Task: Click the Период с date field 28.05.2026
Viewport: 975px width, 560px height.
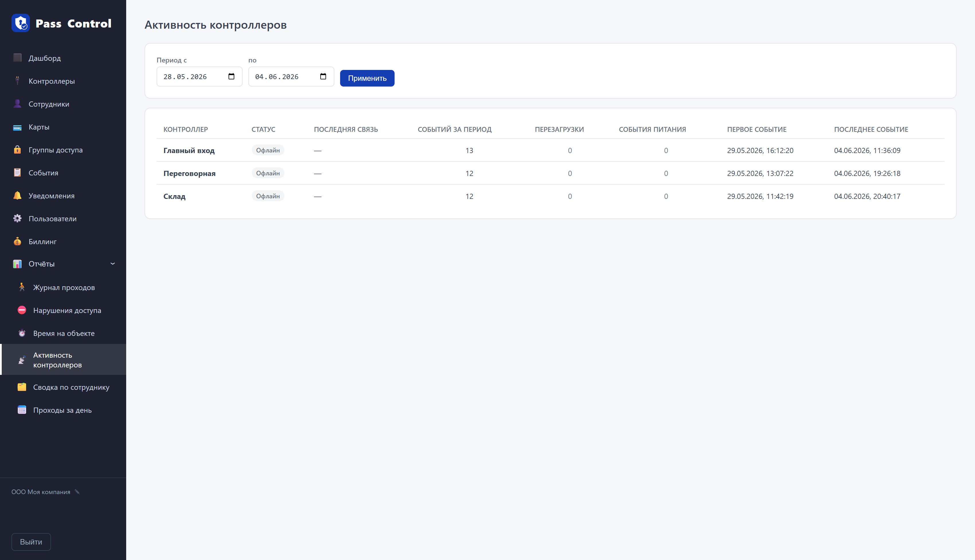Action: [x=199, y=77]
